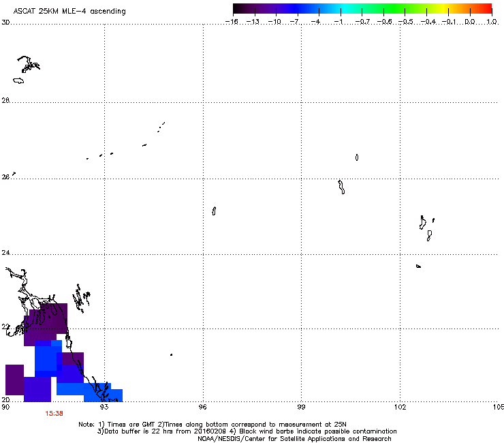Select the '-0.4' color scale label
This screenshot has width=504, height=443.
tap(428, 22)
